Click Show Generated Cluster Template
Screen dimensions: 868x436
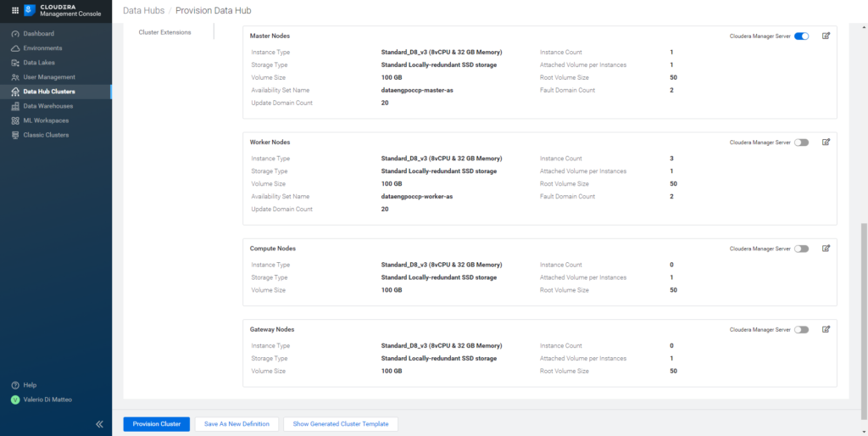coord(341,424)
